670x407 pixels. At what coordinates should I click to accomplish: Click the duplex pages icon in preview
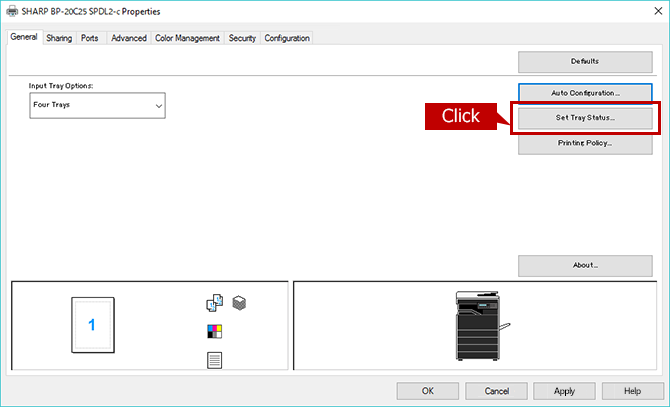pyautogui.click(x=215, y=303)
